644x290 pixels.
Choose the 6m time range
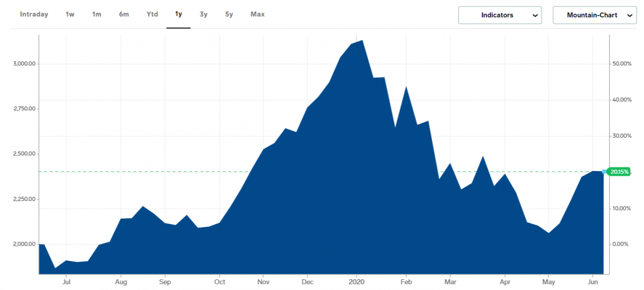[124, 14]
